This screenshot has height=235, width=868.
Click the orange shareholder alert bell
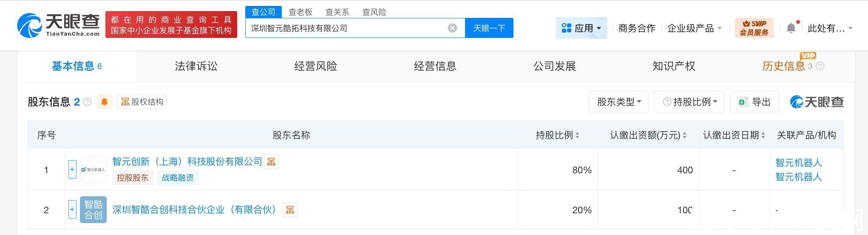point(104,102)
